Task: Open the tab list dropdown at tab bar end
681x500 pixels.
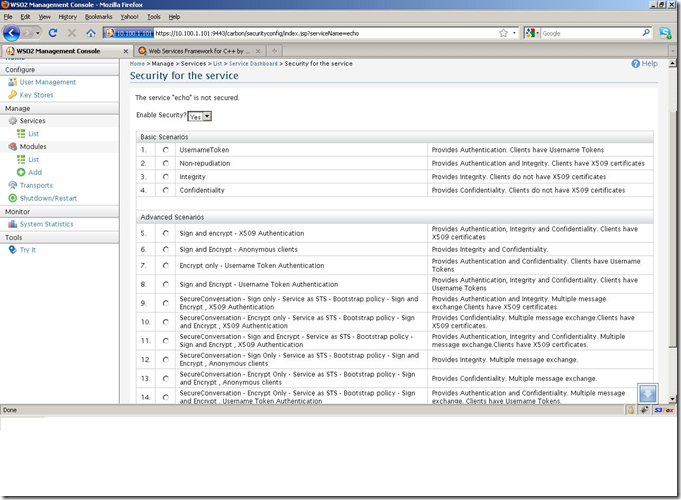Action: coord(672,51)
